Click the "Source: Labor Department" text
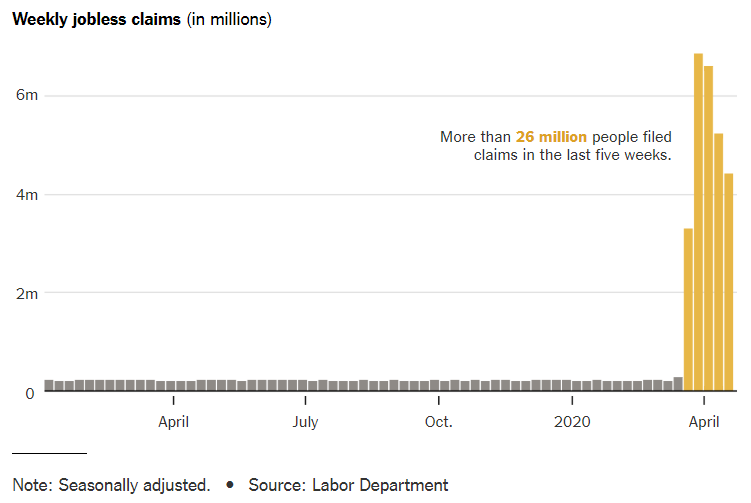The image size is (751, 503). click(348, 485)
